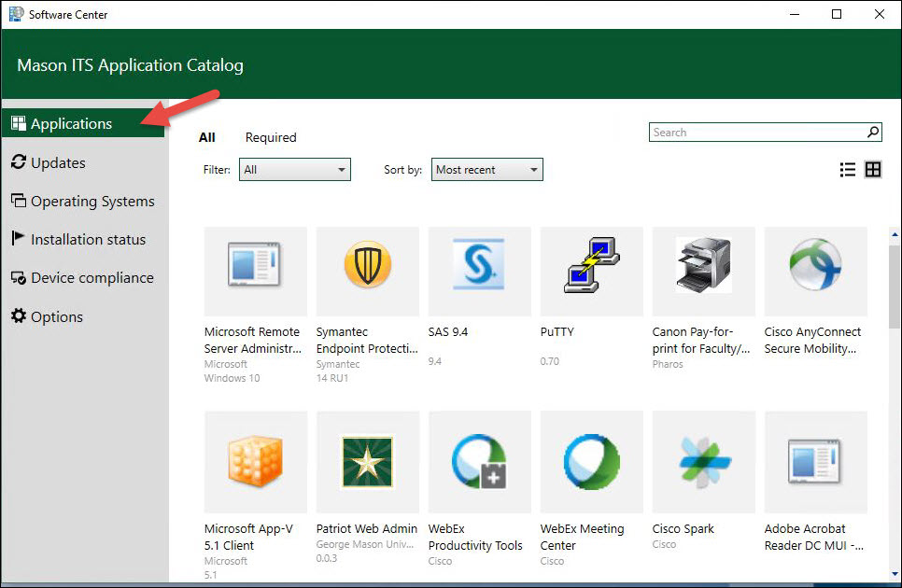
Task: Go to Updates in the sidebar
Action: coord(58,162)
